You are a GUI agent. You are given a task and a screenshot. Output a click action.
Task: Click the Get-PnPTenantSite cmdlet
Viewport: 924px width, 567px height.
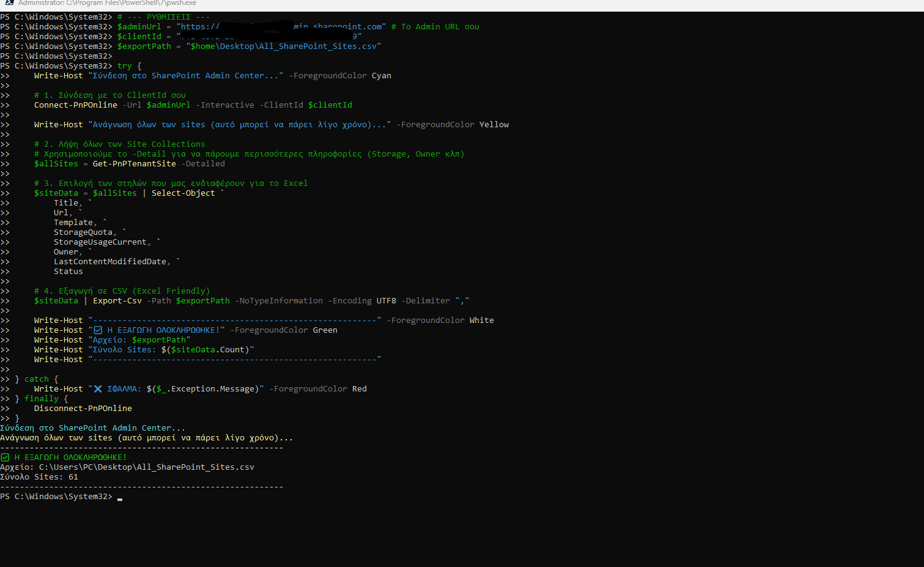(x=134, y=164)
